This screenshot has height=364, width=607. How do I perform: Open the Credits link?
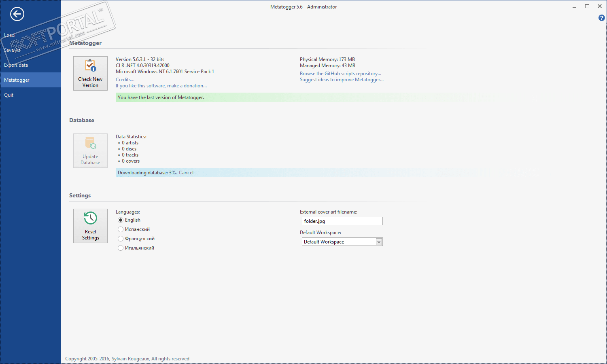(x=125, y=80)
